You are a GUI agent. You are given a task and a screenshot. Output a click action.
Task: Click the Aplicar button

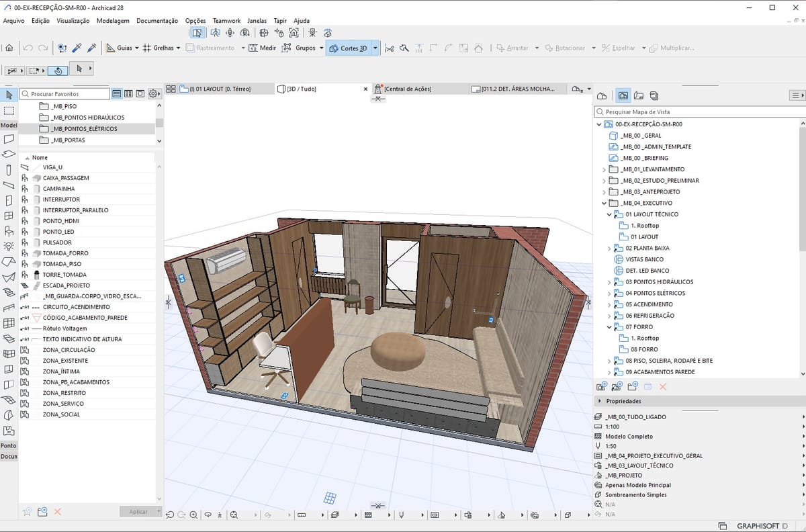(138, 512)
